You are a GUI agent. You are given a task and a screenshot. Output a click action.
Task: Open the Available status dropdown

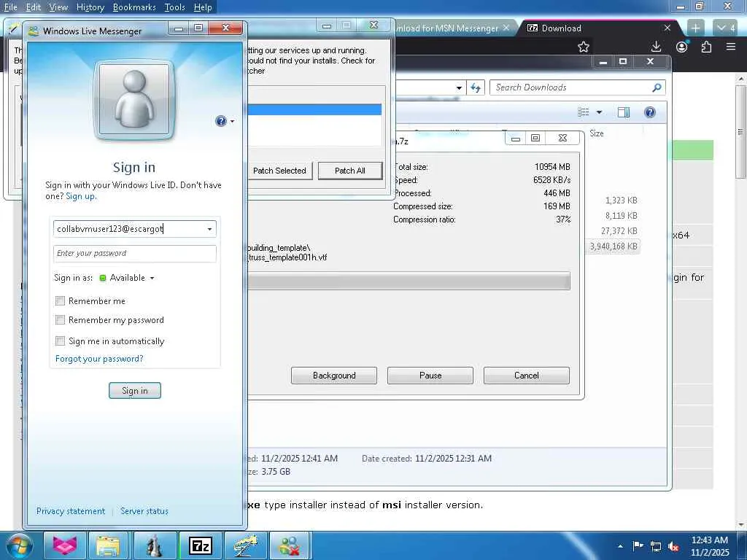click(127, 278)
